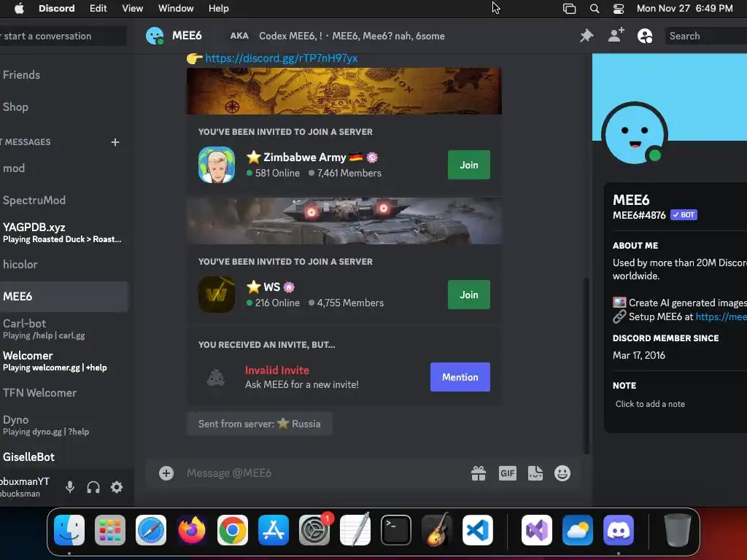Click WS server icon thumbnail
The height and width of the screenshot is (560, 747).
(x=216, y=295)
